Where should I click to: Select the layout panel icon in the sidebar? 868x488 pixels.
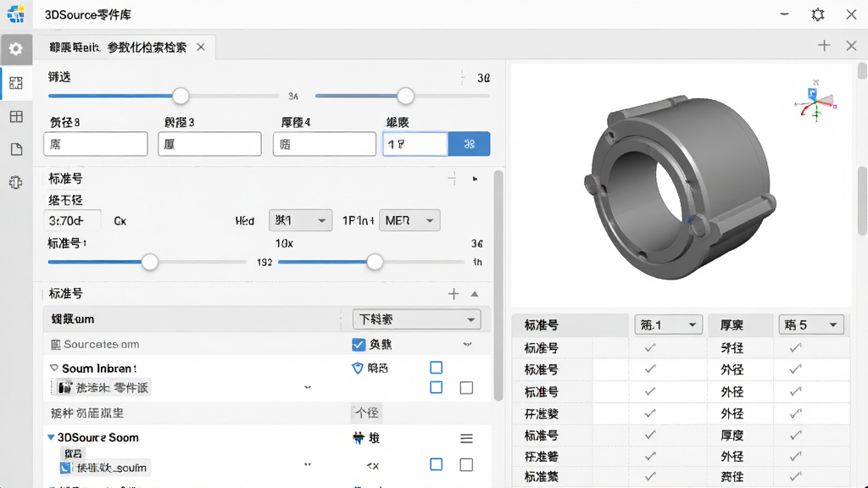tap(16, 83)
